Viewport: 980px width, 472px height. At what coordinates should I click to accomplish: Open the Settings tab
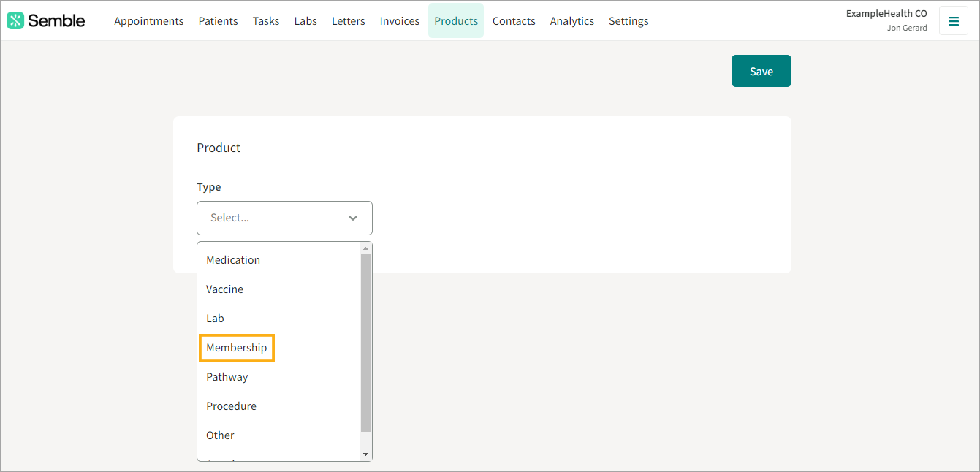point(628,21)
